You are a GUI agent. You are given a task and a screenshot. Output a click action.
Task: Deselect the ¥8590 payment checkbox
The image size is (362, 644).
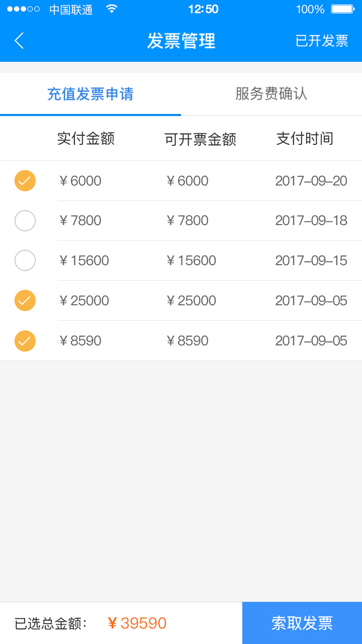click(25, 341)
